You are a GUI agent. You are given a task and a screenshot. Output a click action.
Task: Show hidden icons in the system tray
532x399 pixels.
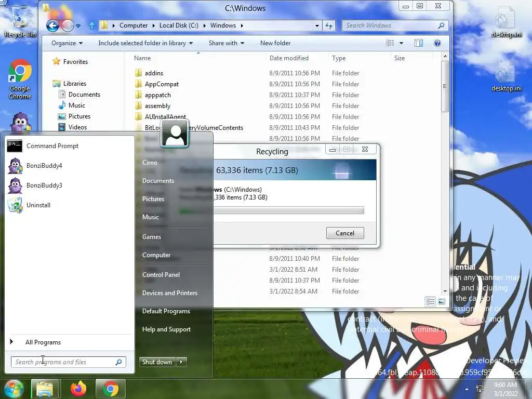[467, 389]
